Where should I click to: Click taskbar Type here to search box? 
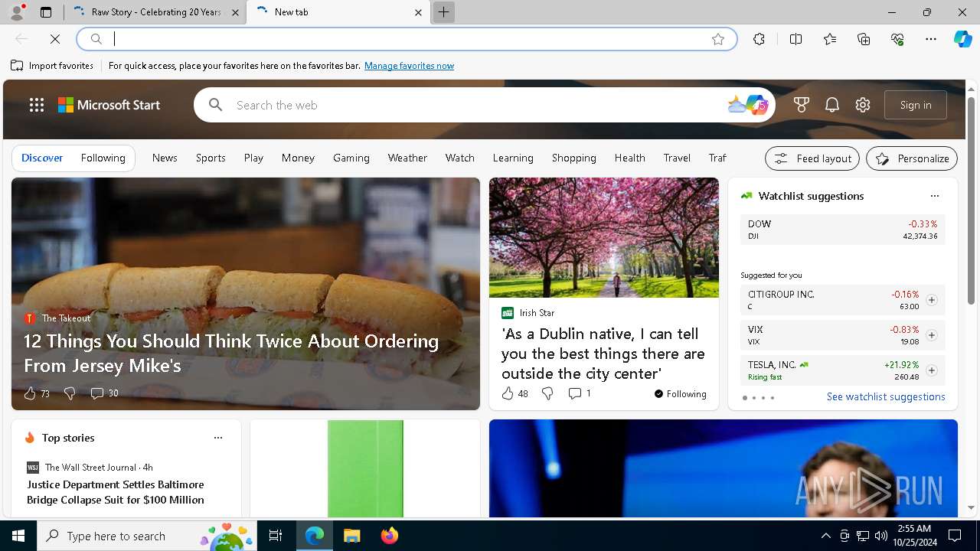point(147,536)
